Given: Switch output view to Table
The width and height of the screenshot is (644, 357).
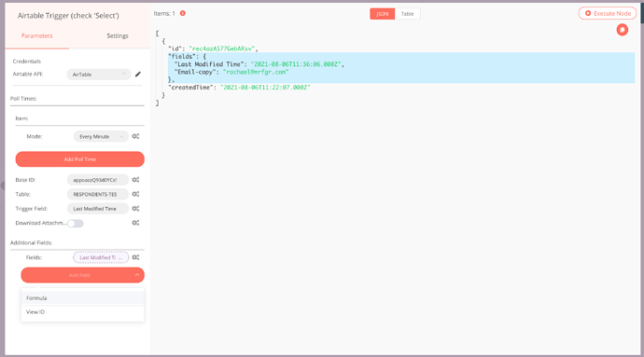Looking at the screenshot, I should pyautogui.click(x=408, y=14).
